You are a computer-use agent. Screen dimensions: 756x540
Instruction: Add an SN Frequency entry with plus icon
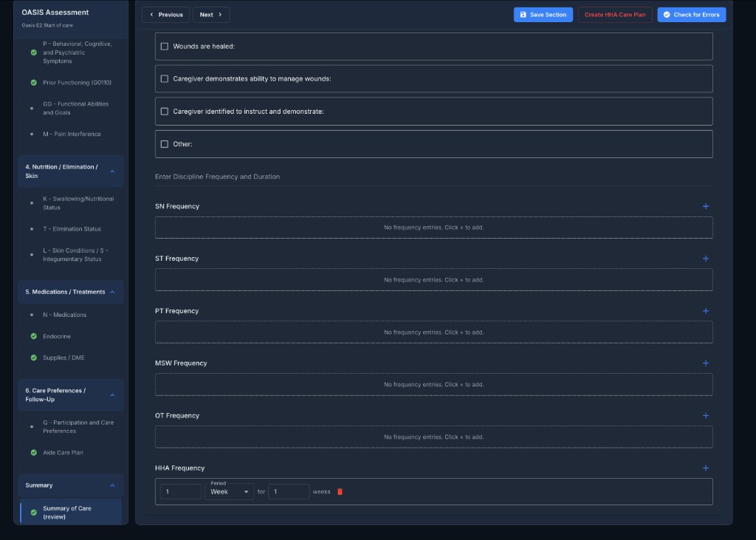click(x=705, y=207)
